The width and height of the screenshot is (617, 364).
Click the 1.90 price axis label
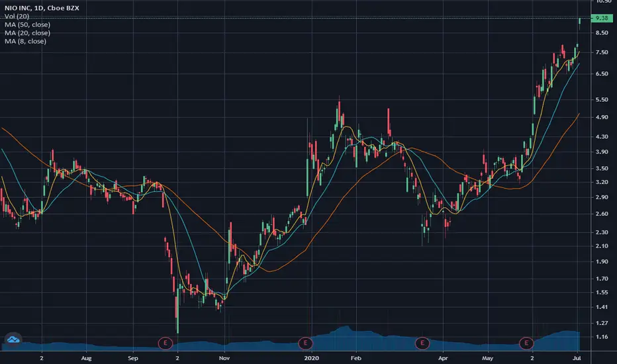point(602,261)
